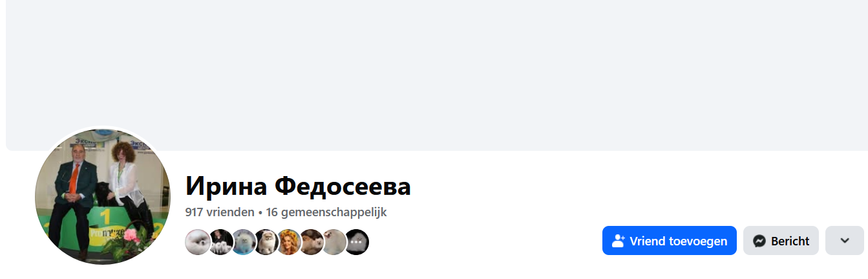Open second avatar showing woman with white dogs

point(221,242)
